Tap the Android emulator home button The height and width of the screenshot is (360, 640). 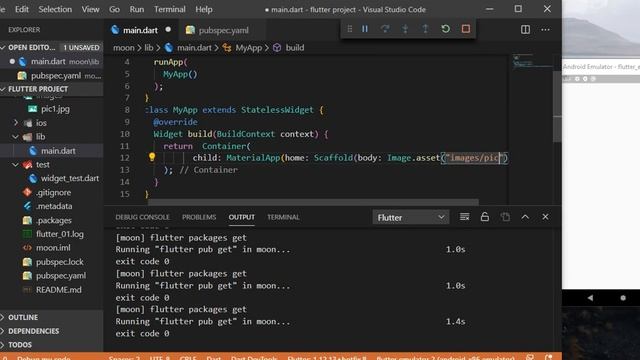623,298
